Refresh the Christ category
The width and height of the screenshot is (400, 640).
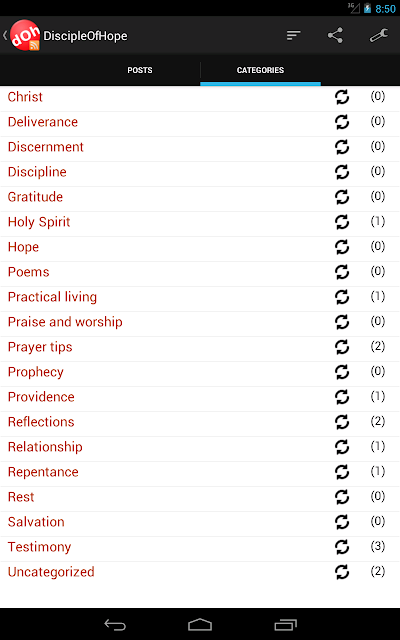(x=342, y=97)
